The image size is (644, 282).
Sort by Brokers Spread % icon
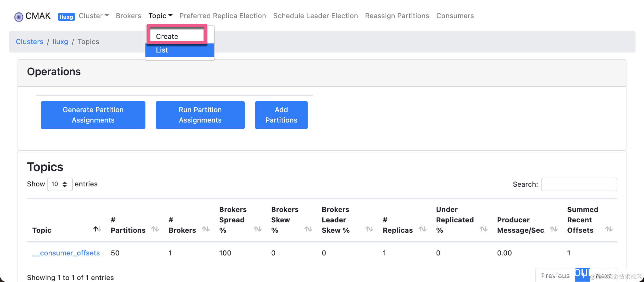258,229
